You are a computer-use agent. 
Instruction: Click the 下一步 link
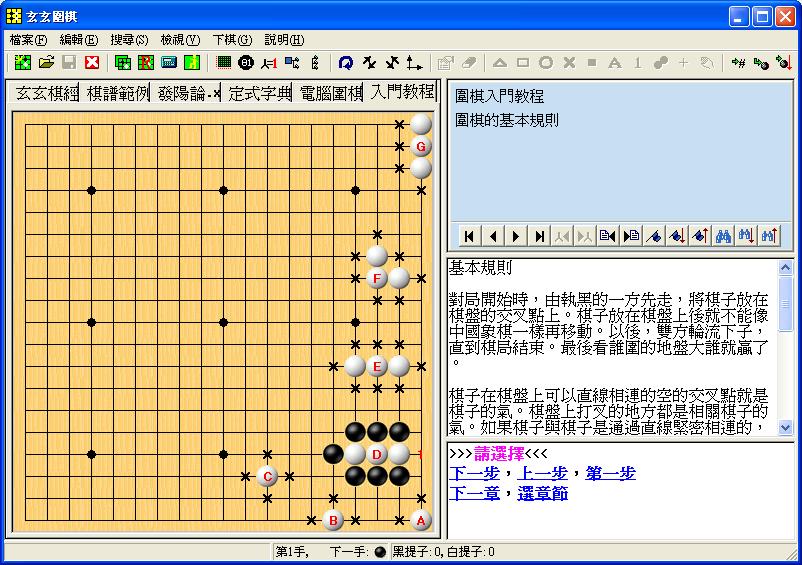[x=474, y=473]
